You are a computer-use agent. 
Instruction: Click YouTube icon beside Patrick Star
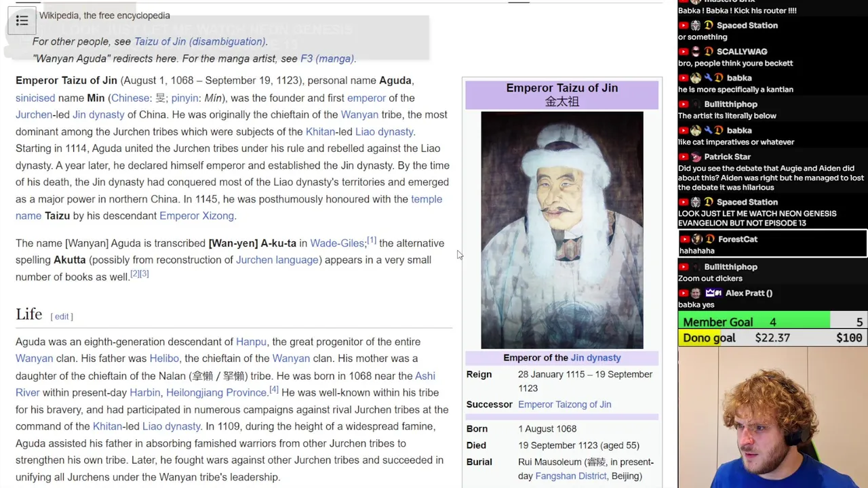pyautogui.click(x=684, y=157)
